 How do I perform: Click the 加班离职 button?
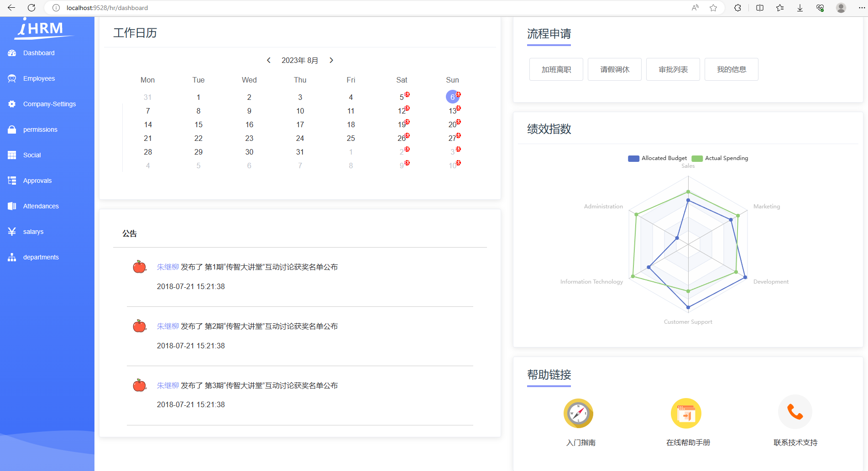click(x=556, y=69)
